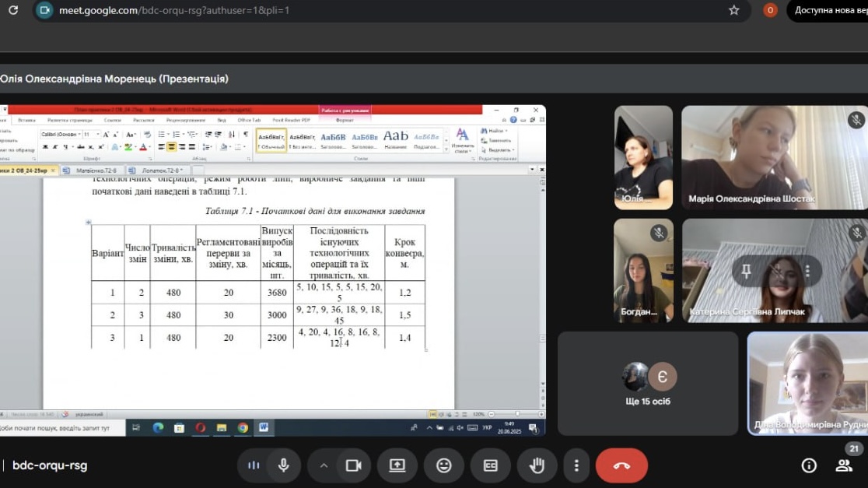This screenshot has height=488, width=868.
Task: Open the three-dot more options menu
Action: coord(576,465)
